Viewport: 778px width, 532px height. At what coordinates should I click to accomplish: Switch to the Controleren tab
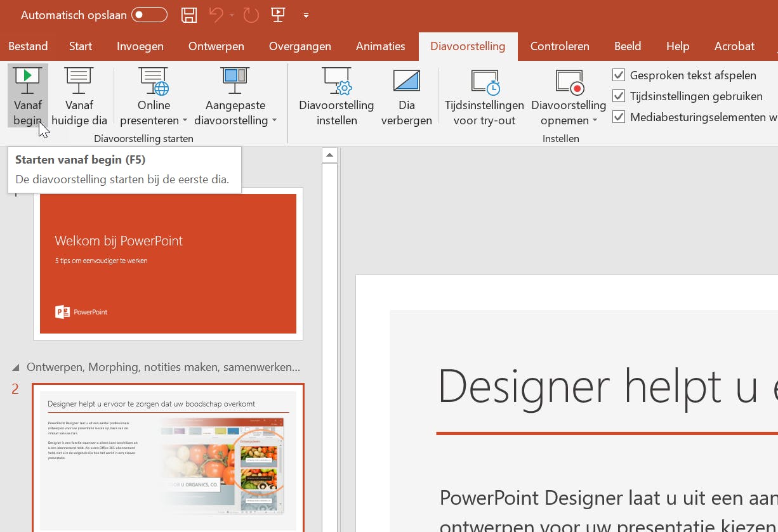tap(560, 46)
